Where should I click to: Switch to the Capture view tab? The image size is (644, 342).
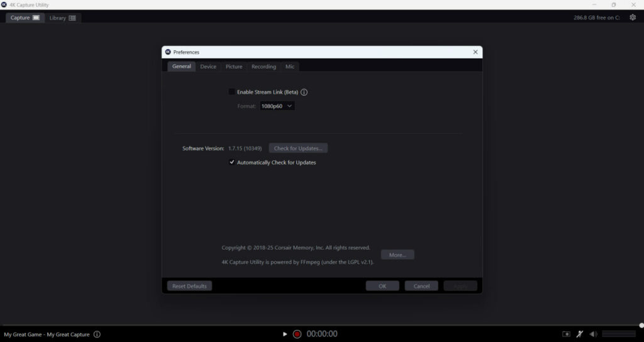coord(25,18)
